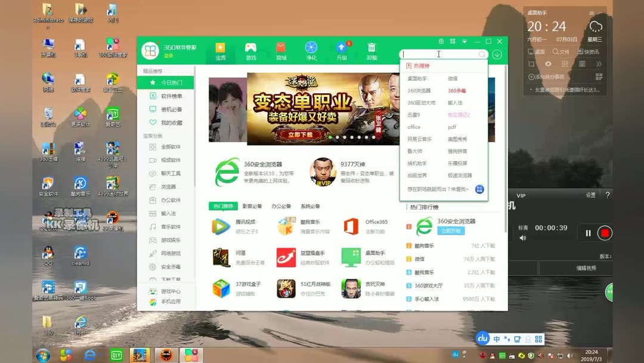Select 办公软件 category in sidebar
644x363 pixels.
click(x=166, y=200)
